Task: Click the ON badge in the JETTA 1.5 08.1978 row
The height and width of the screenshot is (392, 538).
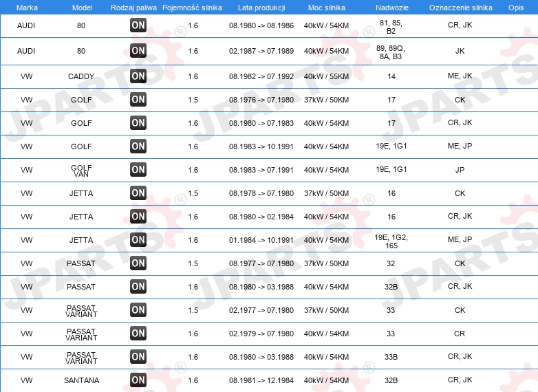Action: (x=138, y=193)
